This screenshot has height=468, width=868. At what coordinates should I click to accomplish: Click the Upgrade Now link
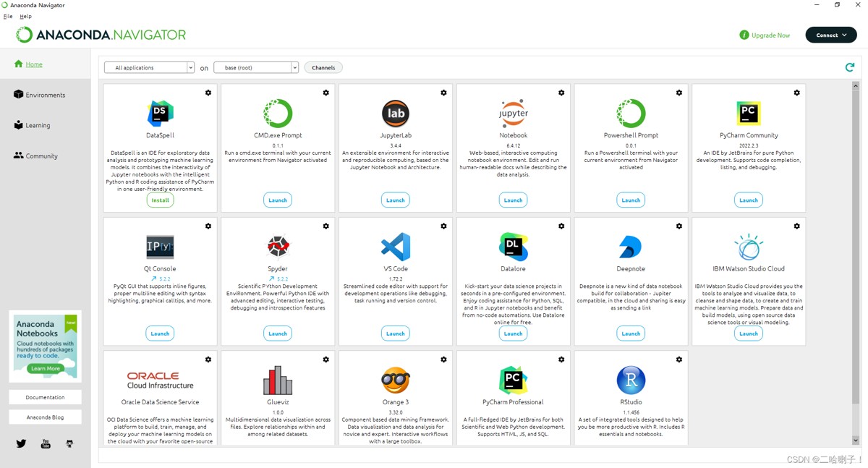click(x=771, y=35)
